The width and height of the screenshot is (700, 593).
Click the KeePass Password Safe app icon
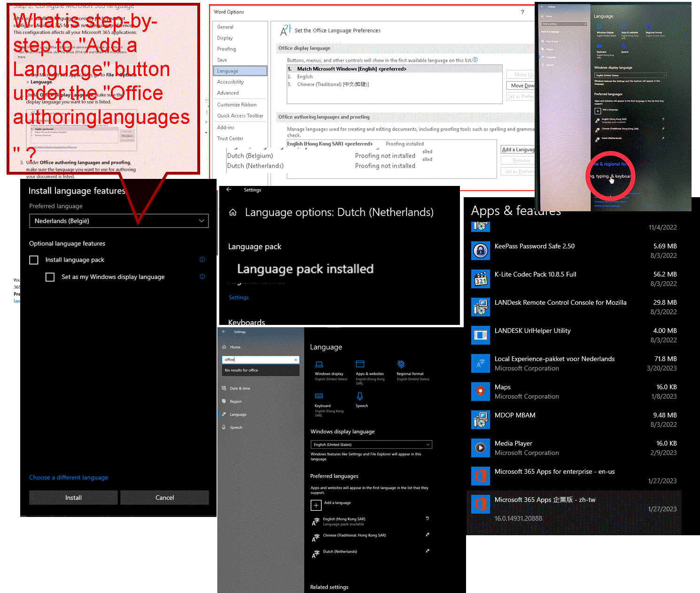[x=480, y=251]
